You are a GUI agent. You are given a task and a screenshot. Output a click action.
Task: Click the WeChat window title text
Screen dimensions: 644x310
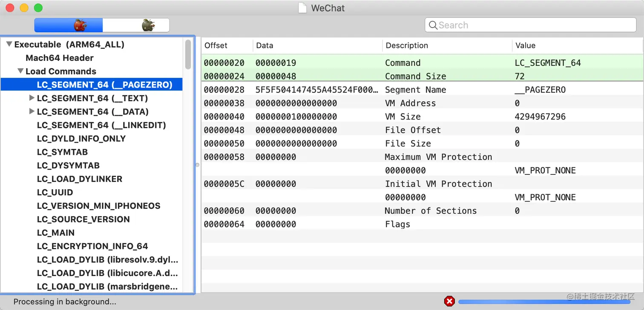[x=328, y=8]
